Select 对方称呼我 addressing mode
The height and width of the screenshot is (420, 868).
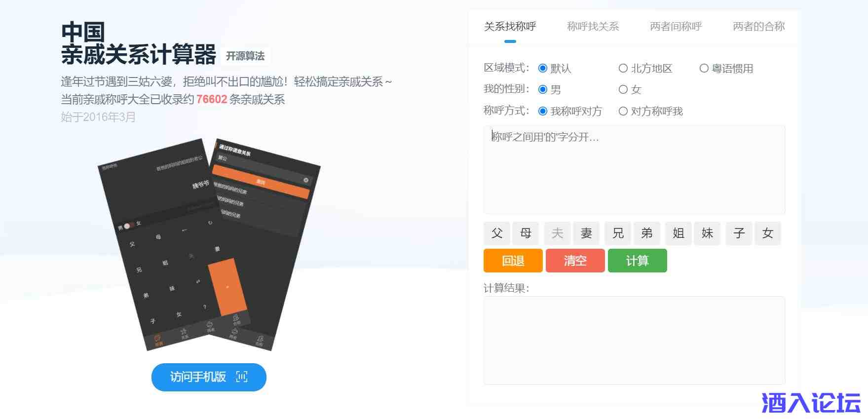(x=623, y=112)
